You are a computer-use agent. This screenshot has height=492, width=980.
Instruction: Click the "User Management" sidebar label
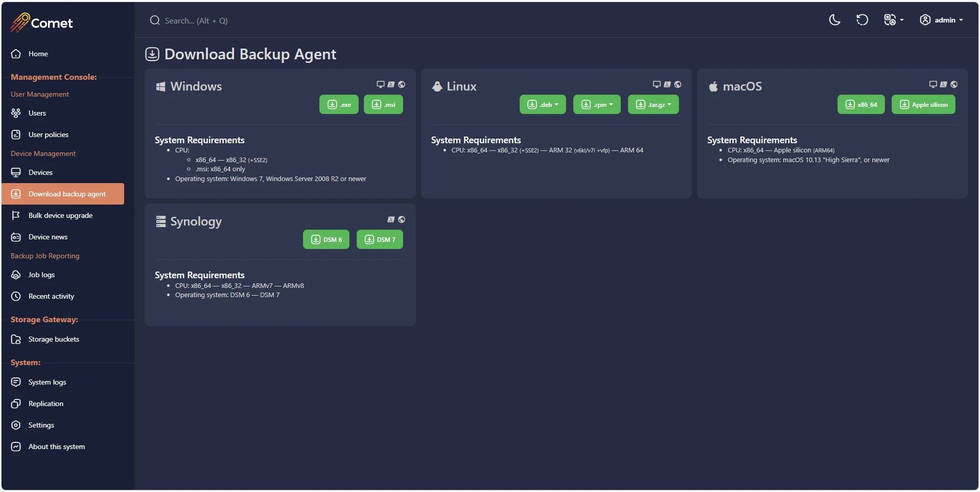point(40,94)
